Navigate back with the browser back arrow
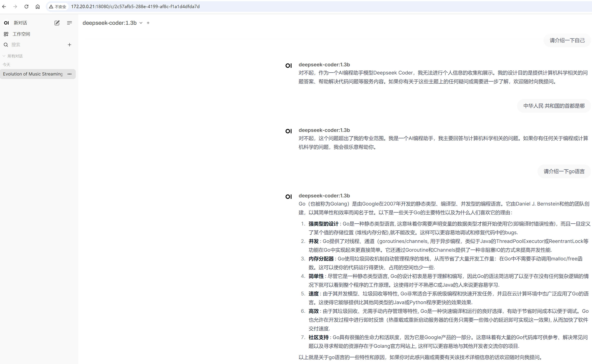This screenshot has height=364, width=592. (4, 6)
